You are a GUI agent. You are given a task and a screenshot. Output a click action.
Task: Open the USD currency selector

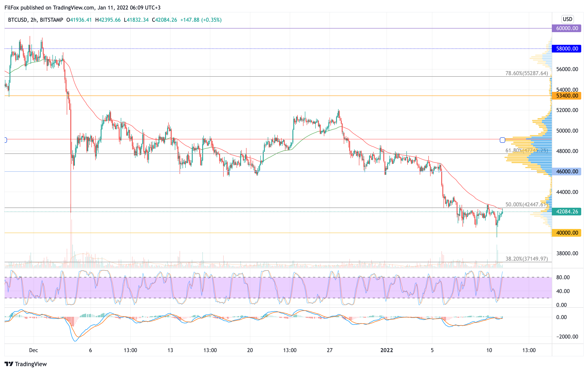(x=567, y=19)
